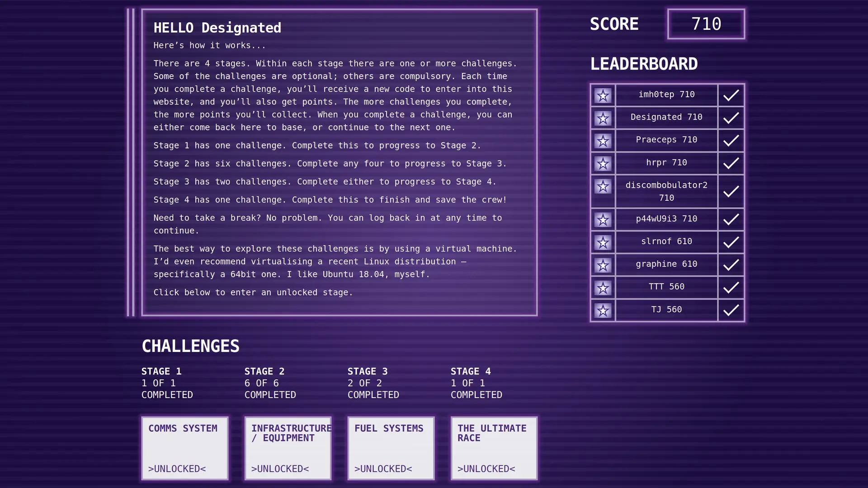Viewport: 868px width, 488px height.
Task: Click the star icon next to TJ 560
Action: pyautogui.click(x=603, y=310)
